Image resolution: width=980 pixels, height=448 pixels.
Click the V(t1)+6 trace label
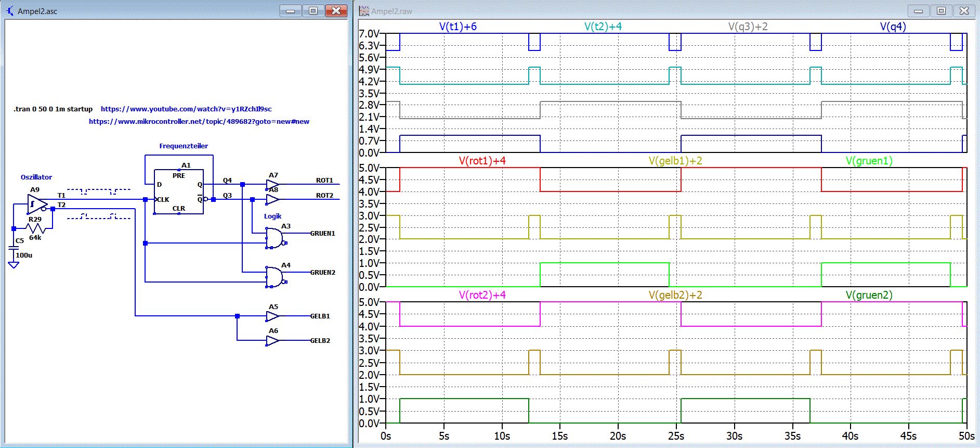tap(458, 27)
